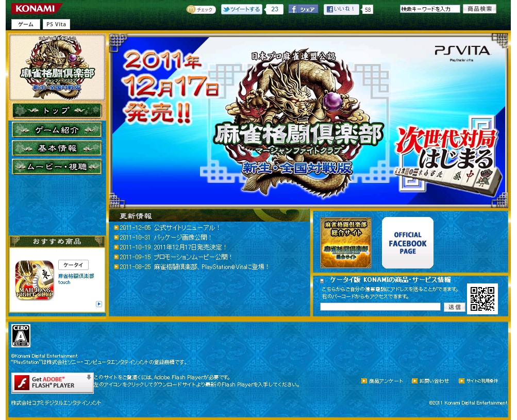This screenshot has height=420, width=517.
Task: Focus the mobile address input field
Action: [x=380, y=307]
